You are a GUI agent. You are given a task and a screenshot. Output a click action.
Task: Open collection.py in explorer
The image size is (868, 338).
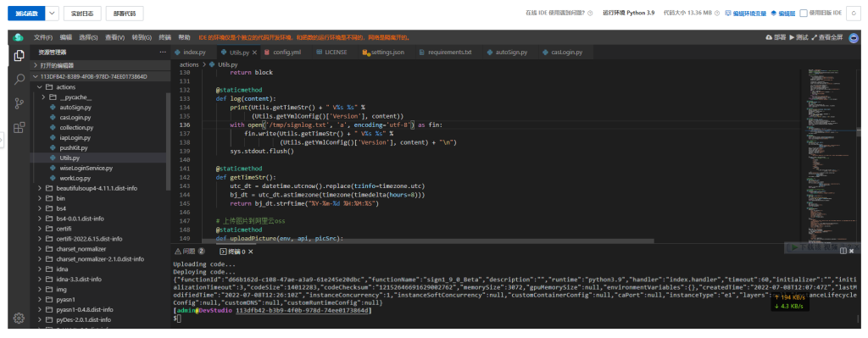tap(75, 128)
